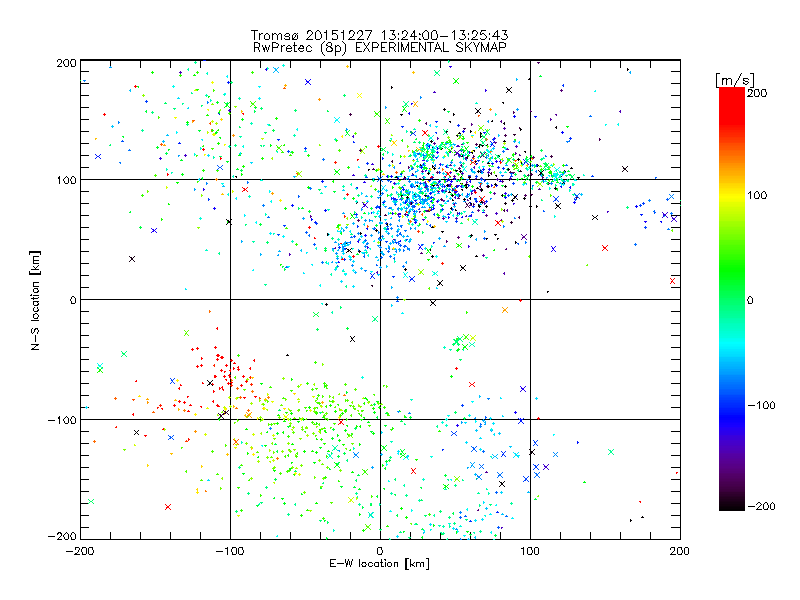Click the colorbar value '-100' beside blue

pyautogui.click(x=761, y=405)
